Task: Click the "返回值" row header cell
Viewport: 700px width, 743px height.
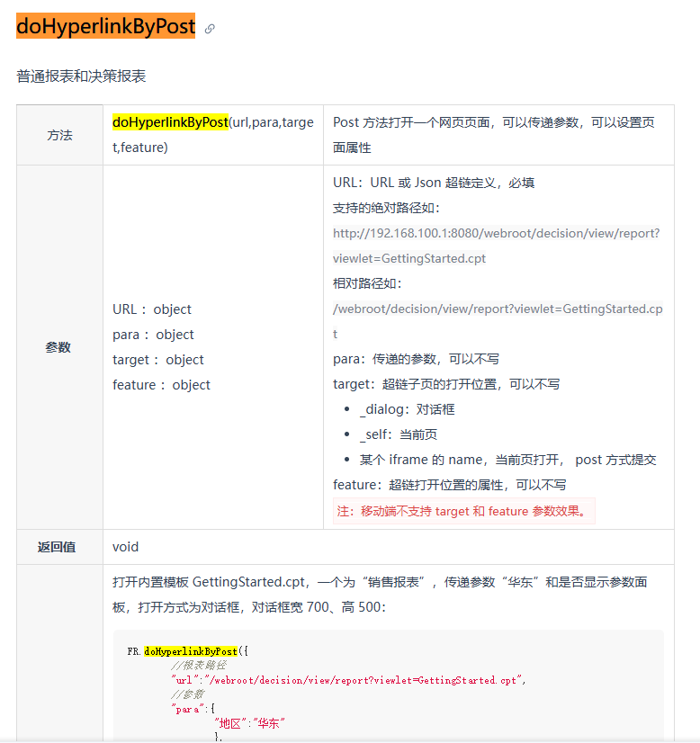Action: [x=57, y=547]
